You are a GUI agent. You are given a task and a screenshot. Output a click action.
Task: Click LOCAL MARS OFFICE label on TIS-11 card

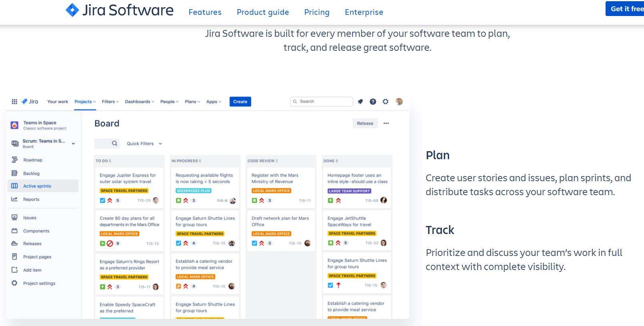[271, 191]
